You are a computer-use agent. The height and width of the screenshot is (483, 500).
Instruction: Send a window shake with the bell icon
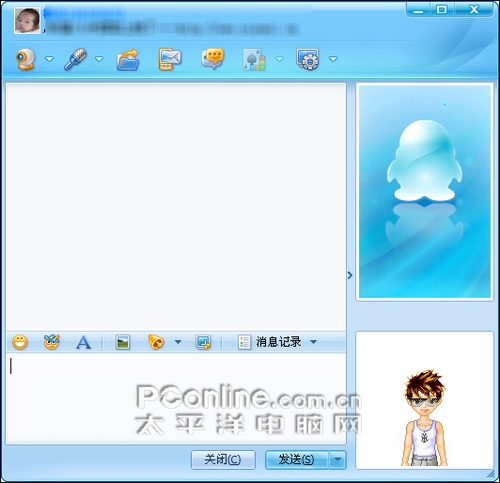tap(156, 342)
